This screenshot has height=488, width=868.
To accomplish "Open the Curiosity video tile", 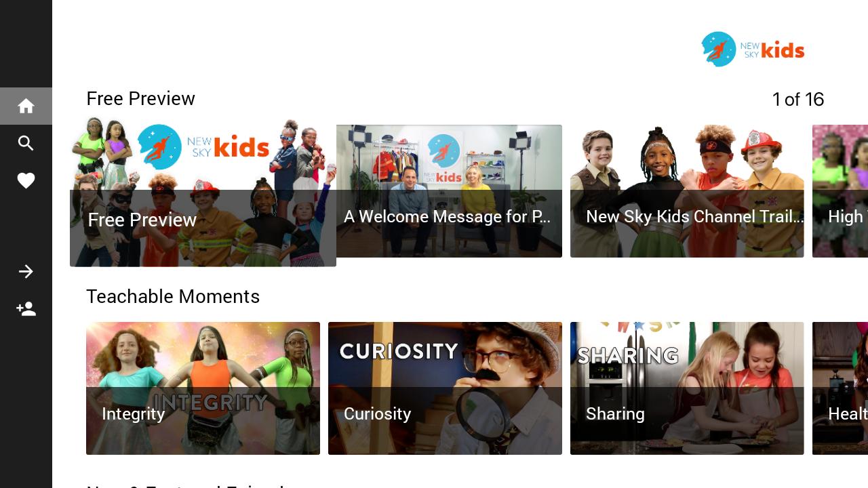I will coord(445,388).
